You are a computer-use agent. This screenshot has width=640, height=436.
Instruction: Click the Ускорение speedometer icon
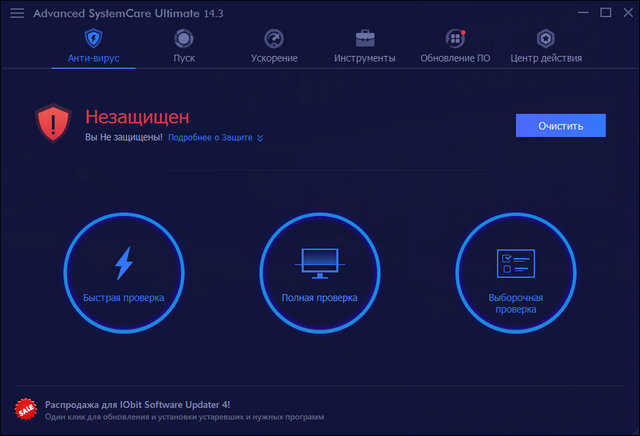274,38
